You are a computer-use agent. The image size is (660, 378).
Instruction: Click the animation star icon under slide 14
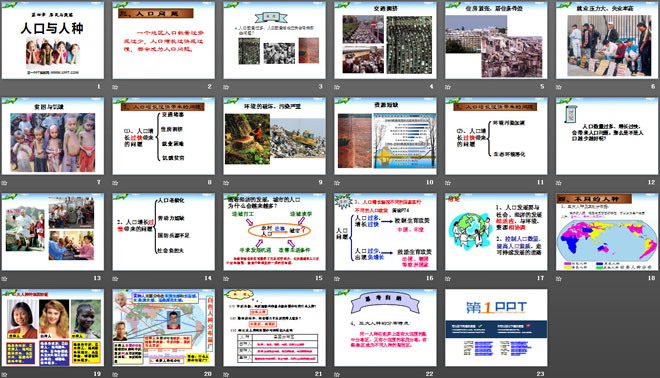115,278
